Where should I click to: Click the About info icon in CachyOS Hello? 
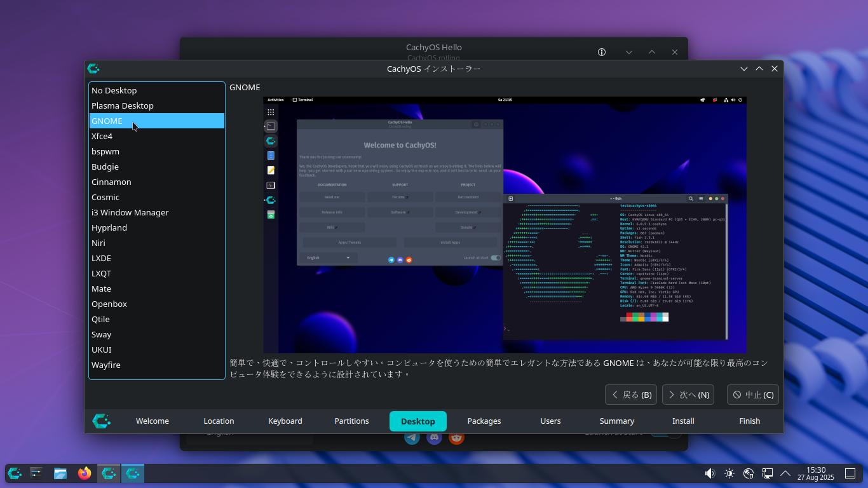click(x=602, y=52)
